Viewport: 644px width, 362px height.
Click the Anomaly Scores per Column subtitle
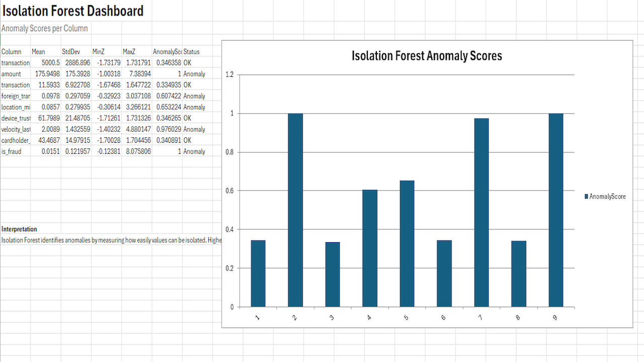pyautogui.click(x=45, y=28)
